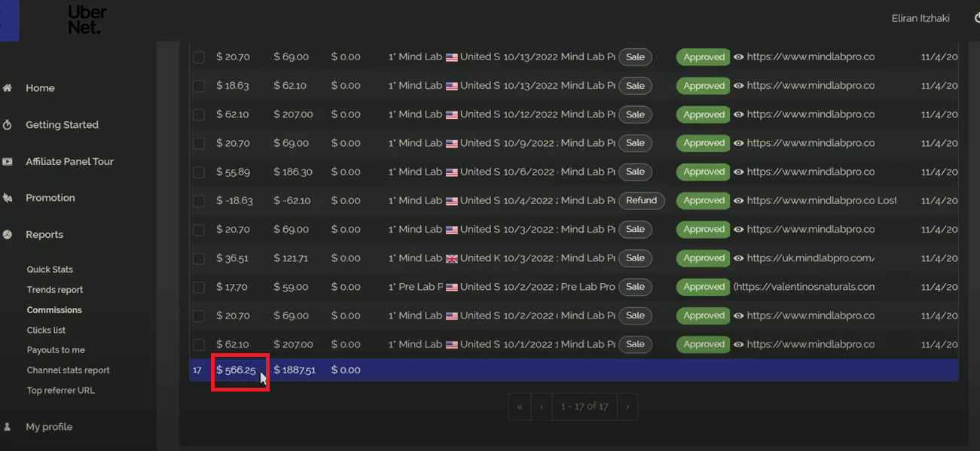Tick checkbox on $62.10 row dated 10/12/2022
The image size is (980, 451).
199,114
